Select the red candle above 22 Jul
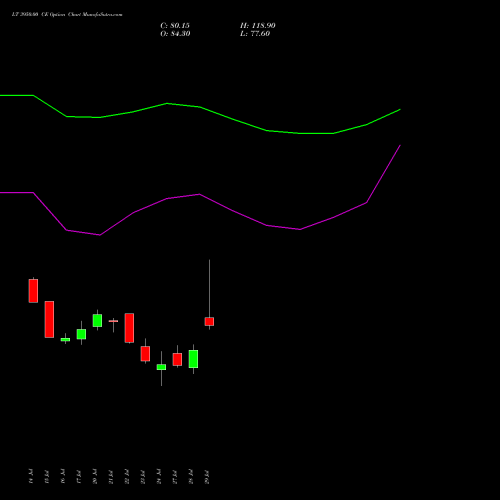500x500 pixels. click(x=129, y=328)
